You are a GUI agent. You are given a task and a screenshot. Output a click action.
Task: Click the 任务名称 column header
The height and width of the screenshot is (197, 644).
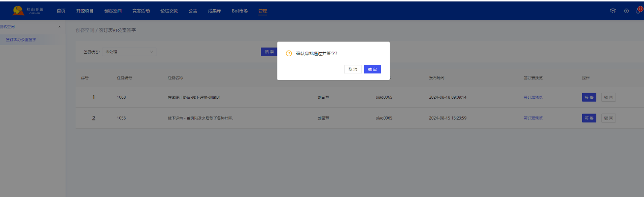click(175, 78)
